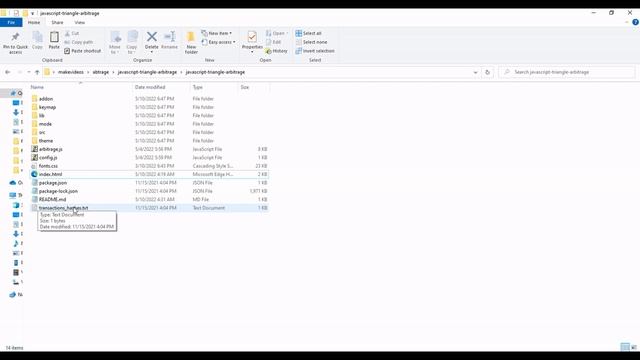Open the Easy access dropdown
640x360 pixels.
[218, 42]
